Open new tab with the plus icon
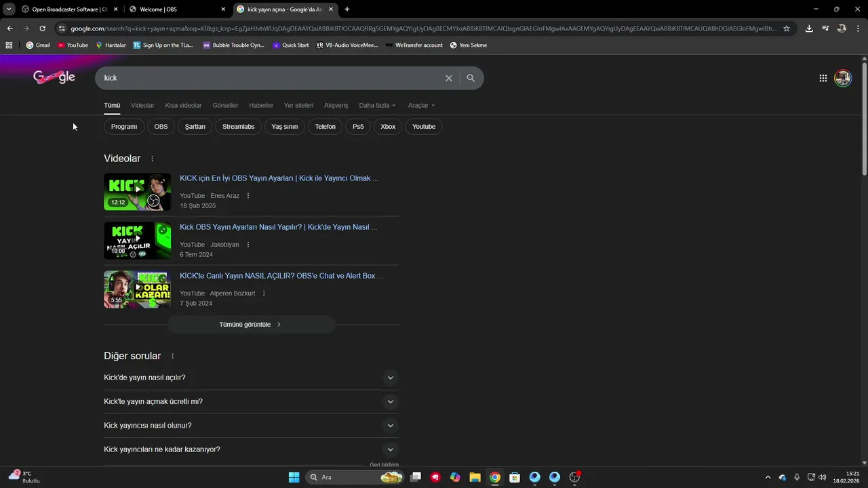This screenshot has height=488, width=868. click(347, 9)
